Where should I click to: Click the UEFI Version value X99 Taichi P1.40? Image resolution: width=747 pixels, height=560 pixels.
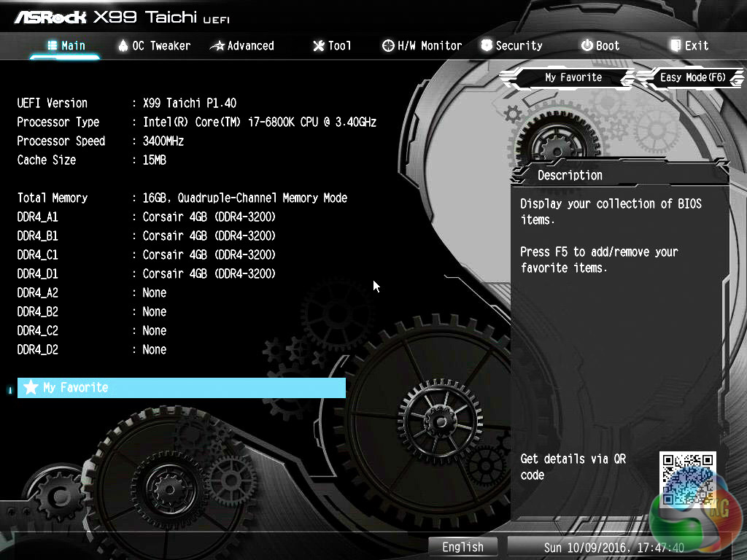point(190,103)
